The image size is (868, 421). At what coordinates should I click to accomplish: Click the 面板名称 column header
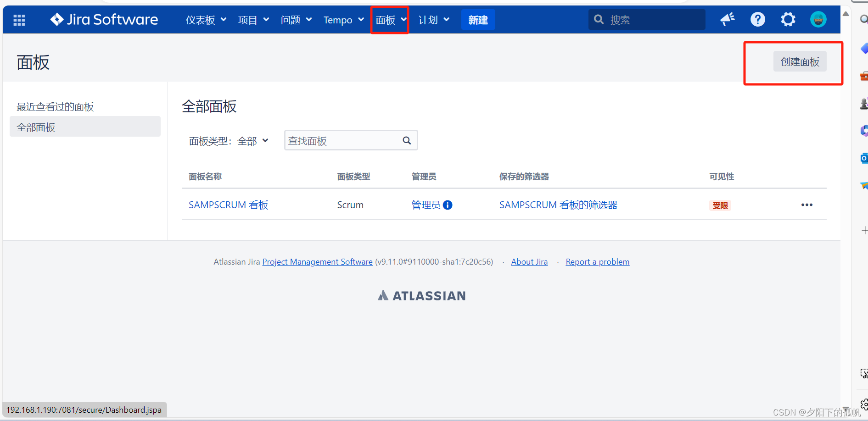click(x=205, y=177)
